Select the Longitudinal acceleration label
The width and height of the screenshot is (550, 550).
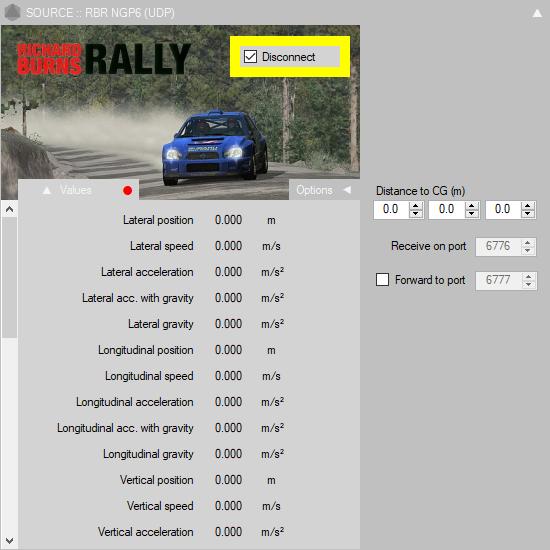pos(135,402)
